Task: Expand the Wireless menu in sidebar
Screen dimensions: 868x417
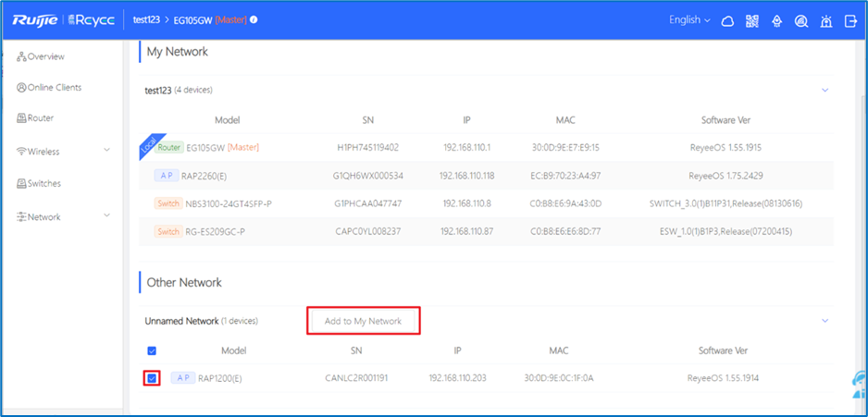Action: [61, 152]
